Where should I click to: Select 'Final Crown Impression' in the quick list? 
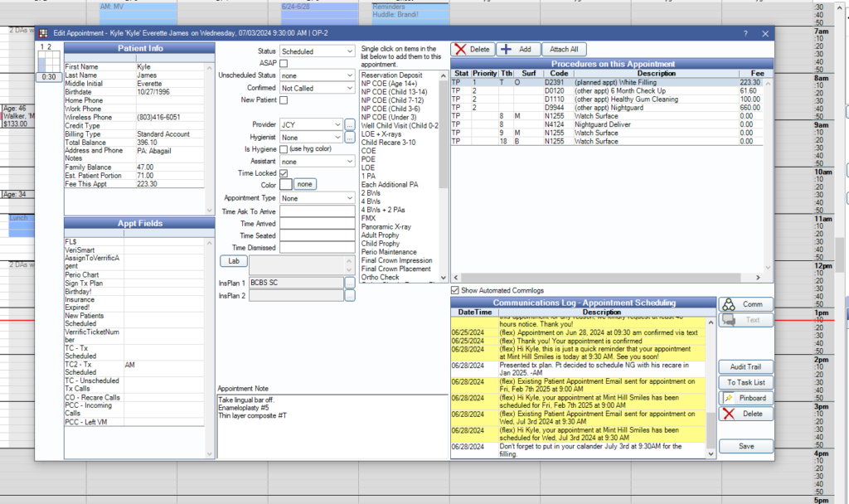(x=396, y=260)
